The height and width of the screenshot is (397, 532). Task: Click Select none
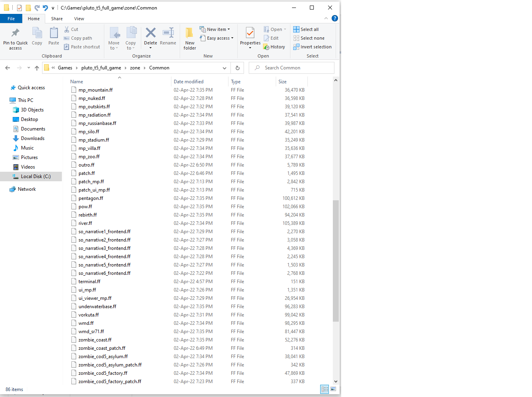tap(309, 38)
